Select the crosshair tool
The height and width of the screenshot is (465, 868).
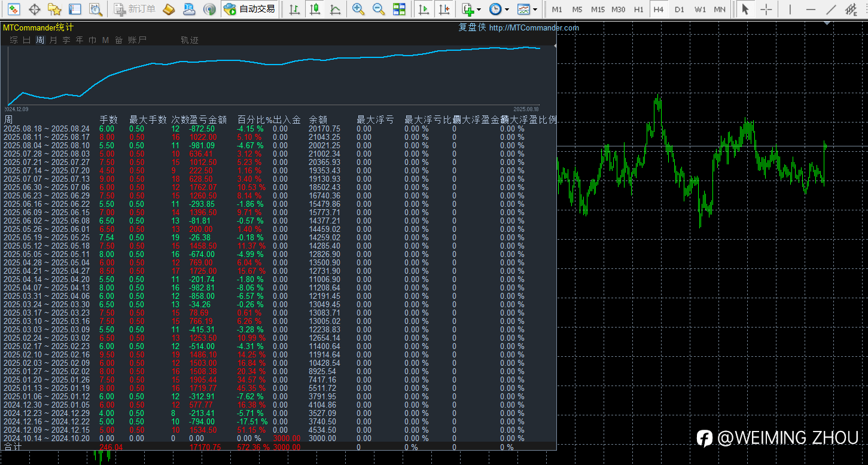tap(766, 9)
